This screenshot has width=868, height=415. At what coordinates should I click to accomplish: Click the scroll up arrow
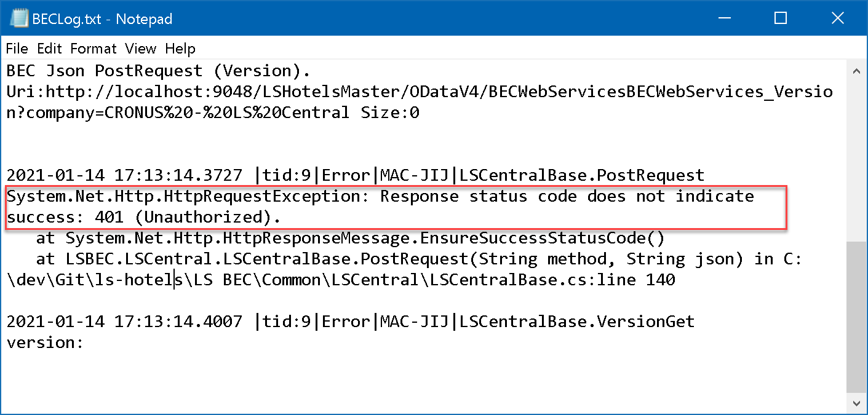854,71
